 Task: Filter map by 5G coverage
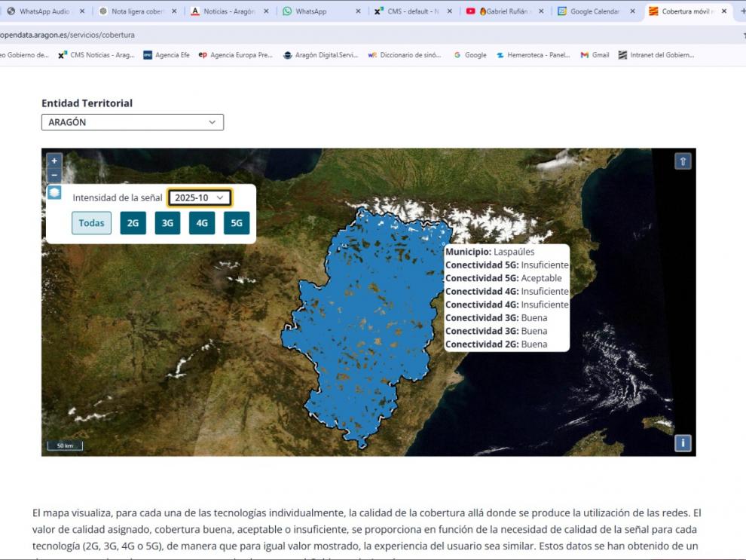pos(237,223)
